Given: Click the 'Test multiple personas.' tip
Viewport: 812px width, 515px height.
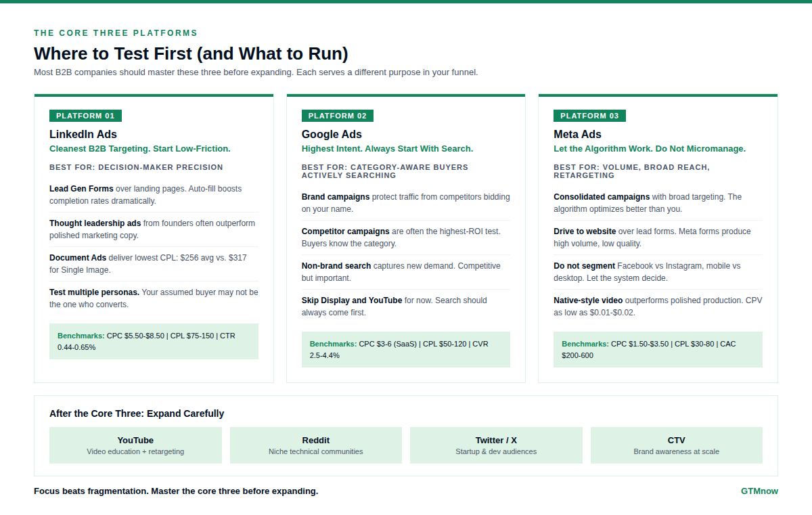Looking at the screenshot, I should (154, 298).
